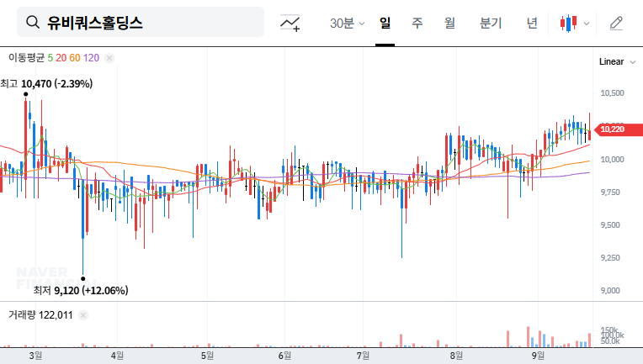Remove the 이동평균 indicator
Image resolution: width=643 pixels, height=364 pixels.
coord(109,58)
